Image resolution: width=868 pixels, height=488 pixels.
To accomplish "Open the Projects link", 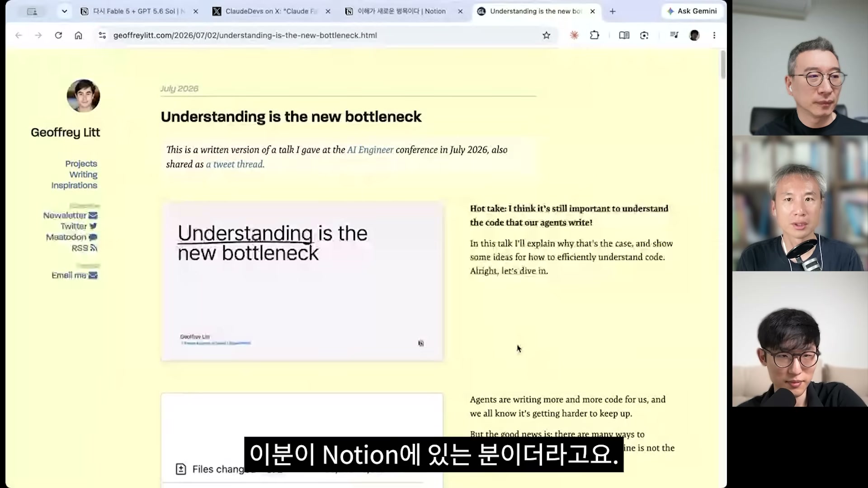I will (x=81, y=164).
